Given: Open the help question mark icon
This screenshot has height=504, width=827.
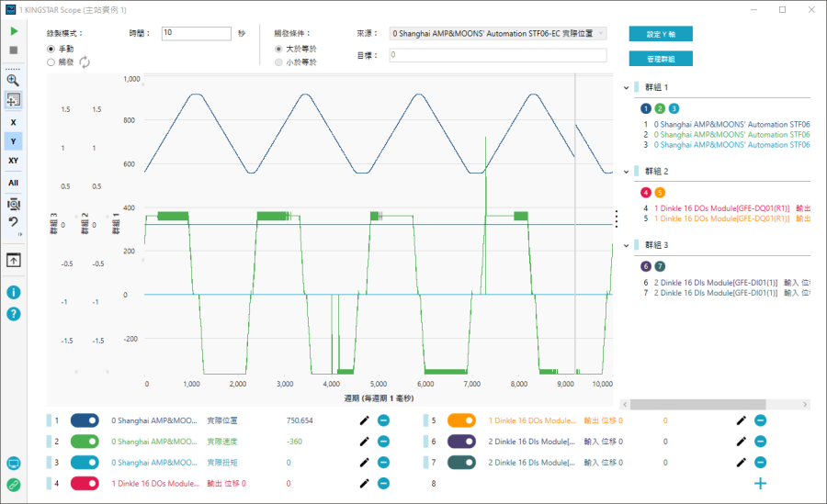Looking at the screenshot, I should pyautogui.click(x=13, y=314).
